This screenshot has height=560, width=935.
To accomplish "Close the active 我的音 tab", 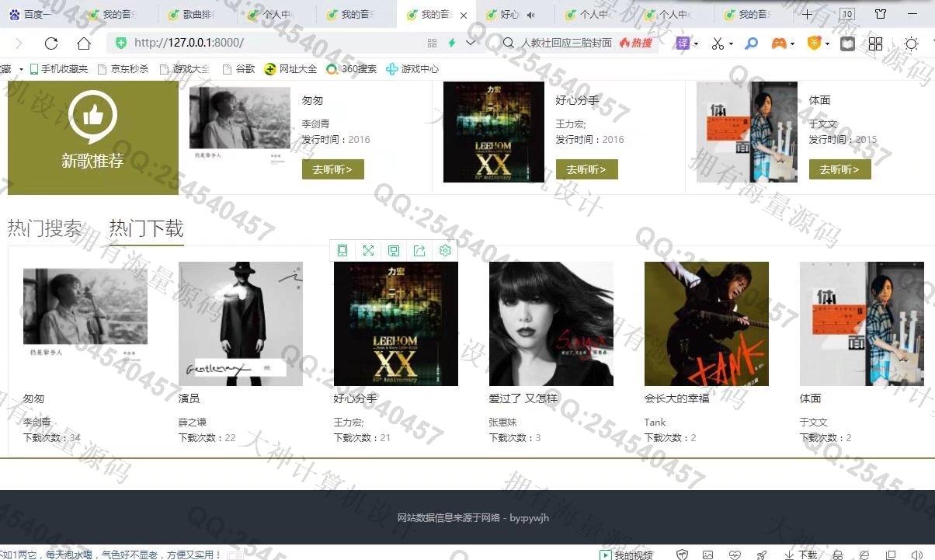I will click(x=464, y=15).
